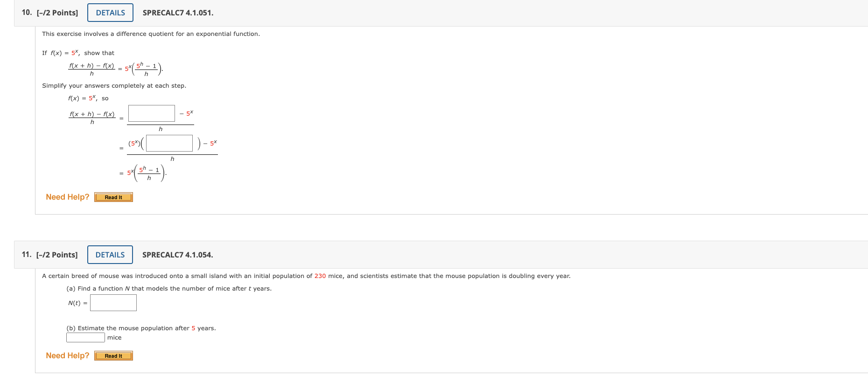Click the SPRECALC7 4.1.051. question code
868x389 pixels.
click(x=178, y=13)
